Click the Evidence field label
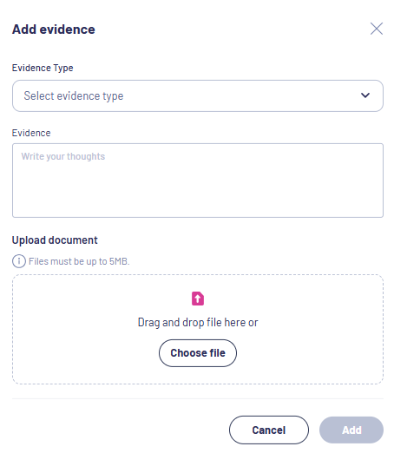This screenshot has height=460, width=394. click(x=31, y=133)
